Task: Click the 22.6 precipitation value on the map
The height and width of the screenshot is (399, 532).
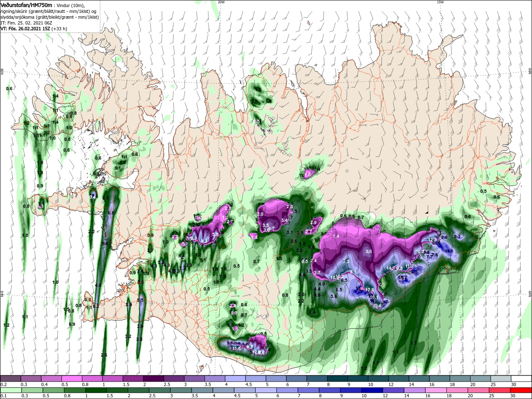Action: pos(377,305)
